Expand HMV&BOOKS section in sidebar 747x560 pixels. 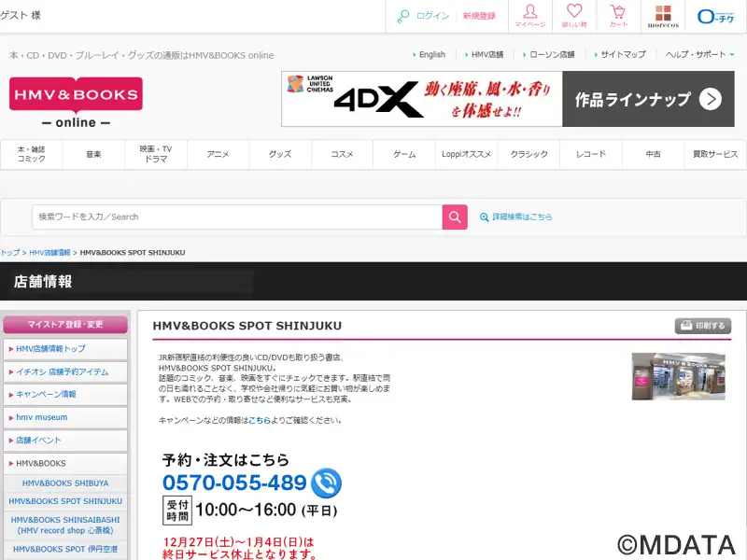(65, 463)
